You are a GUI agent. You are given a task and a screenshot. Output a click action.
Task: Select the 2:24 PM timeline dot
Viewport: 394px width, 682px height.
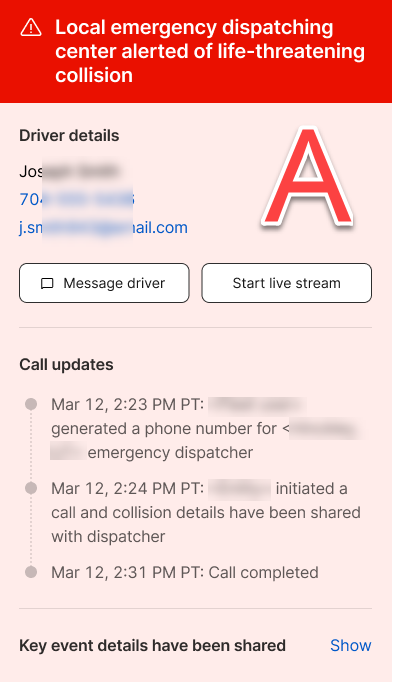click(31, 488)
